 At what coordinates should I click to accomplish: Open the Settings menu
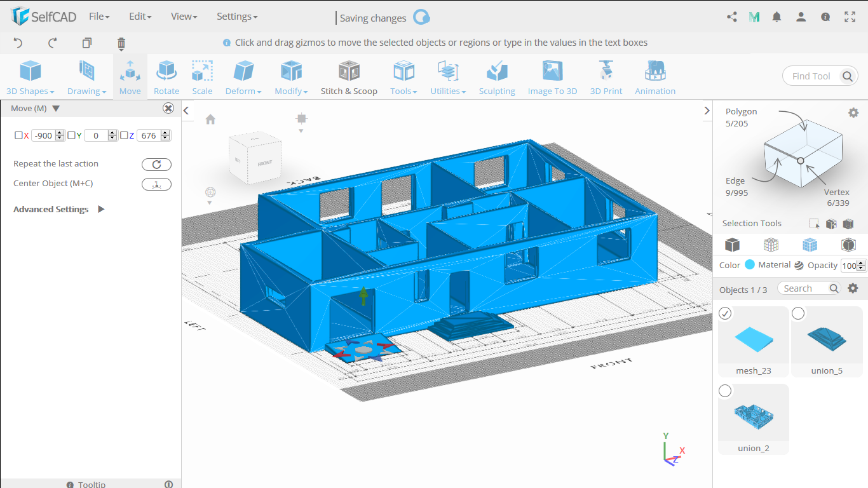click(x=237, y=17)
